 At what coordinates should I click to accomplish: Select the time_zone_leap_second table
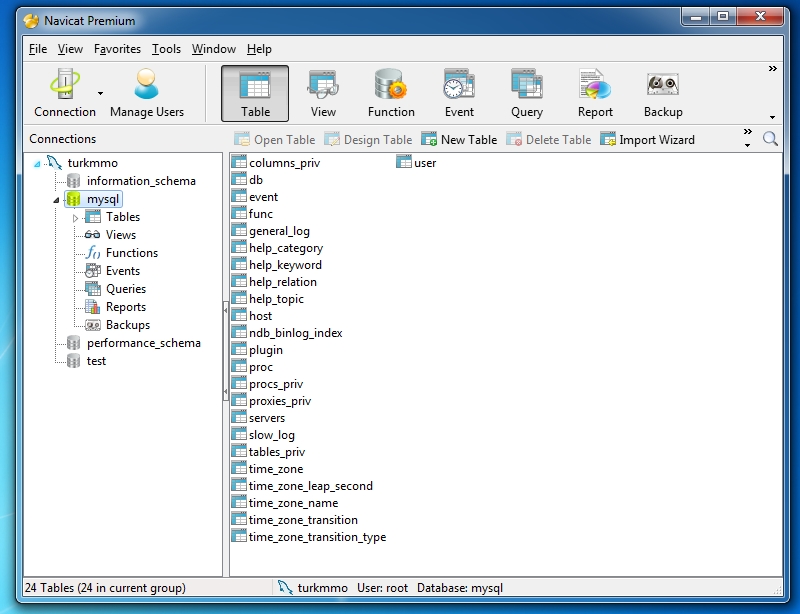point(302,486)
